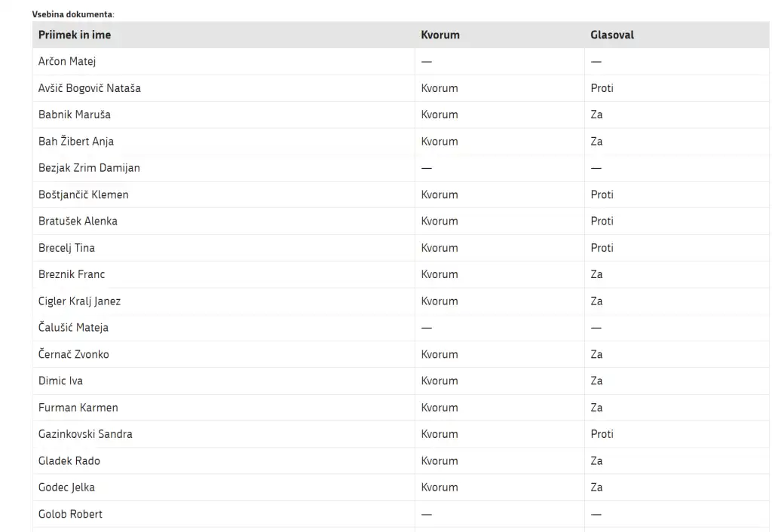This screenshot has height=532, width=772.
Task: Click the 'Vsebina dokumenta' heading label
Action: 73,14
